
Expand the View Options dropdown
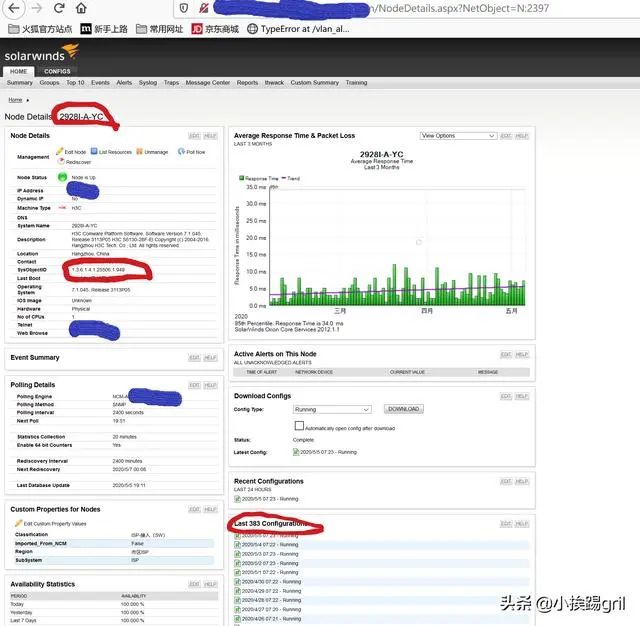(x=458, y=136)
